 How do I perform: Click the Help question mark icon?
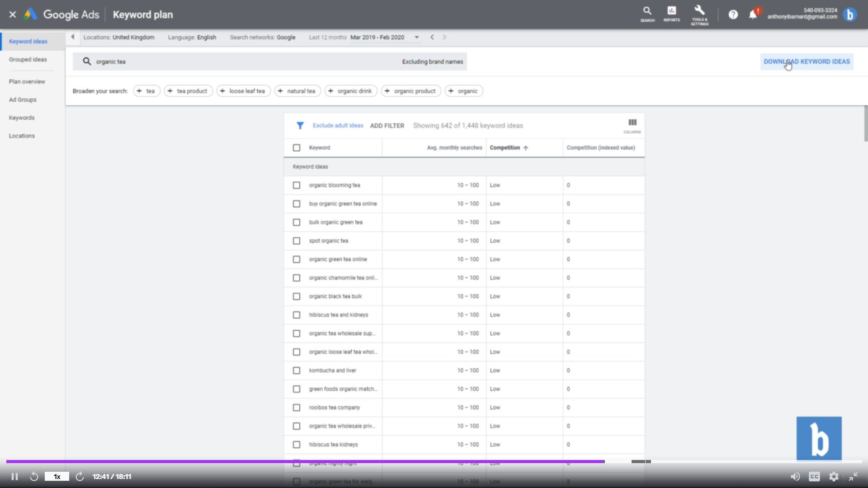[733, 15]
